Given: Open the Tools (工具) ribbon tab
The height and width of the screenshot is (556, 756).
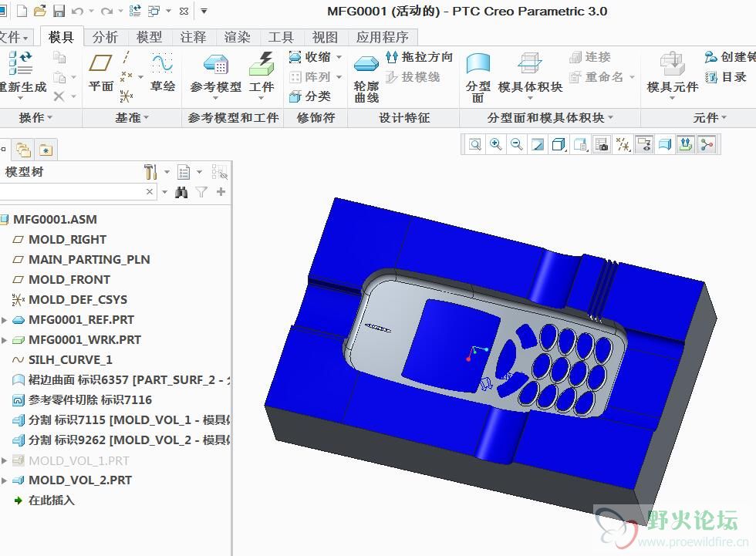Looking at the screenshot, I should coord(281,37).
